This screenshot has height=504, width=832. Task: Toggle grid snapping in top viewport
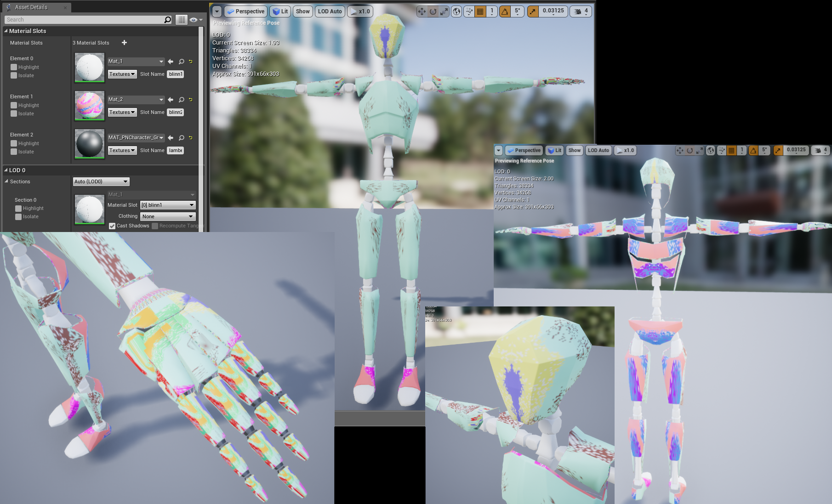tap(480, 11)
